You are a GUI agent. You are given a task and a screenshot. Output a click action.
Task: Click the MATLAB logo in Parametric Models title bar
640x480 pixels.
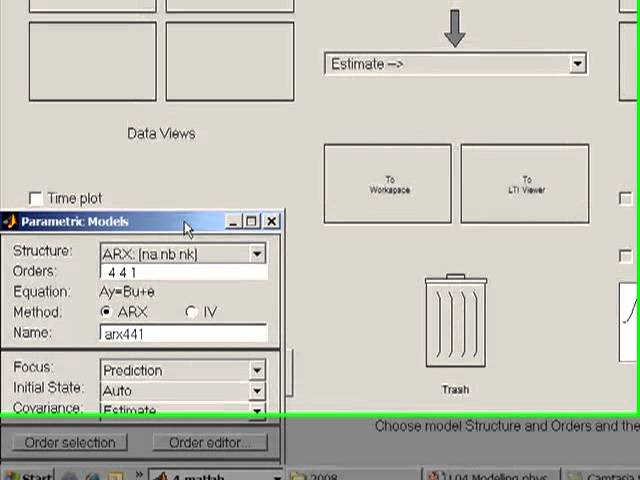coord(9,222)
